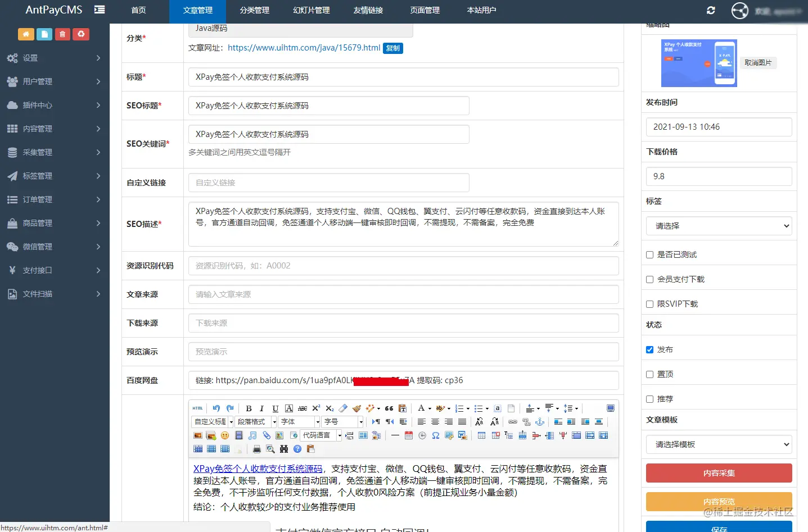808x532 pixels.
Task: Click the orange home icon in sidebar
Action: point(26,34)
